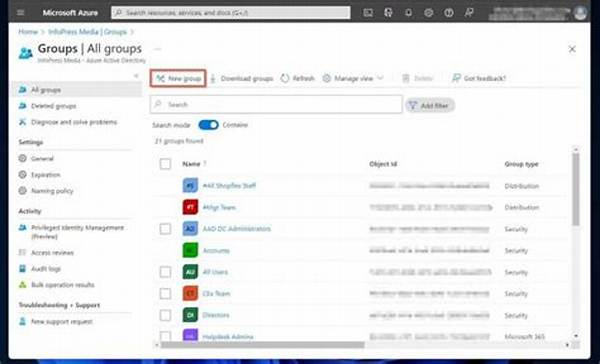Open the Directors group link
The width and height of the screenshot is (600, 364).
click(216, 315)
